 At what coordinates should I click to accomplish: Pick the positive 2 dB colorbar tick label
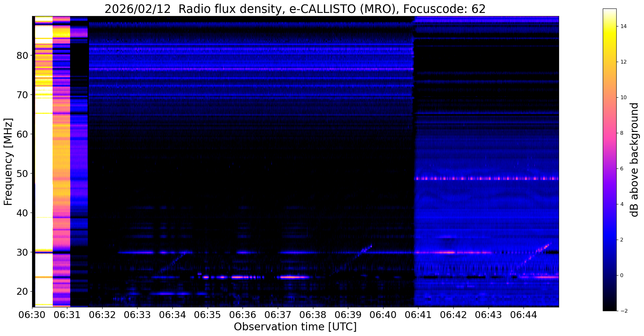(x=621, y=240)
